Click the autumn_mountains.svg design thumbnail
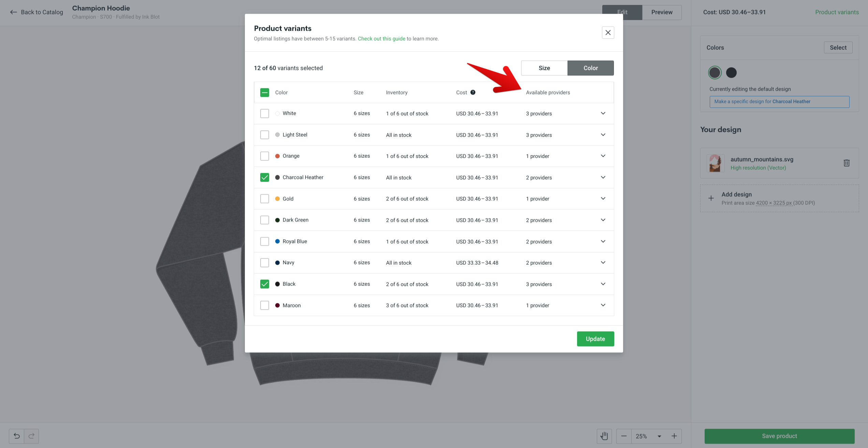 [715, 163]
